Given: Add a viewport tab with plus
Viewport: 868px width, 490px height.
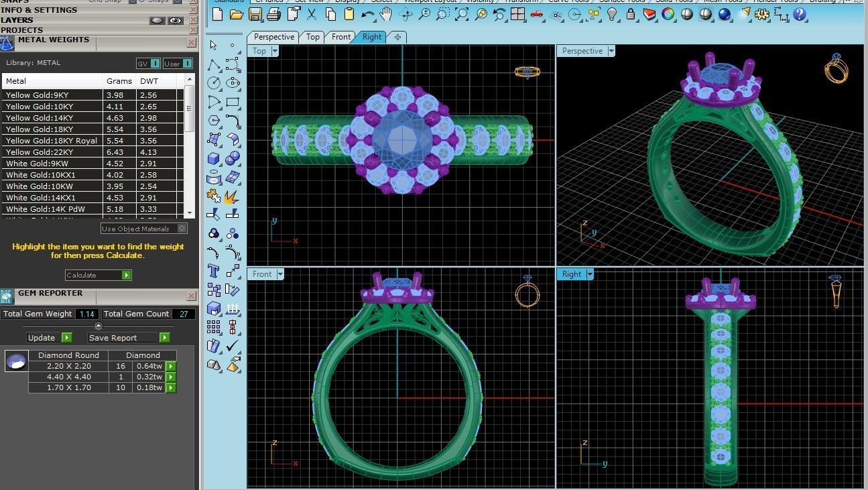Looking at the screenshot, I should (x=397, y=37).
